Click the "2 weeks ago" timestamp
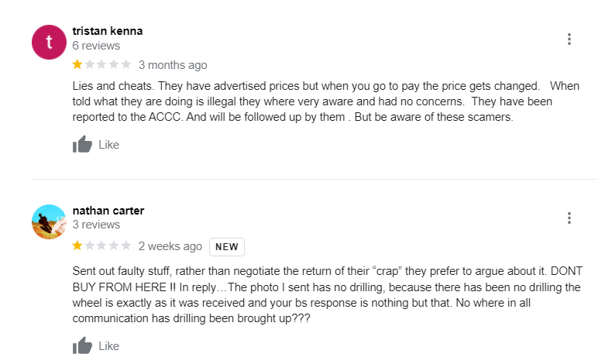 [x=170, y=246]
